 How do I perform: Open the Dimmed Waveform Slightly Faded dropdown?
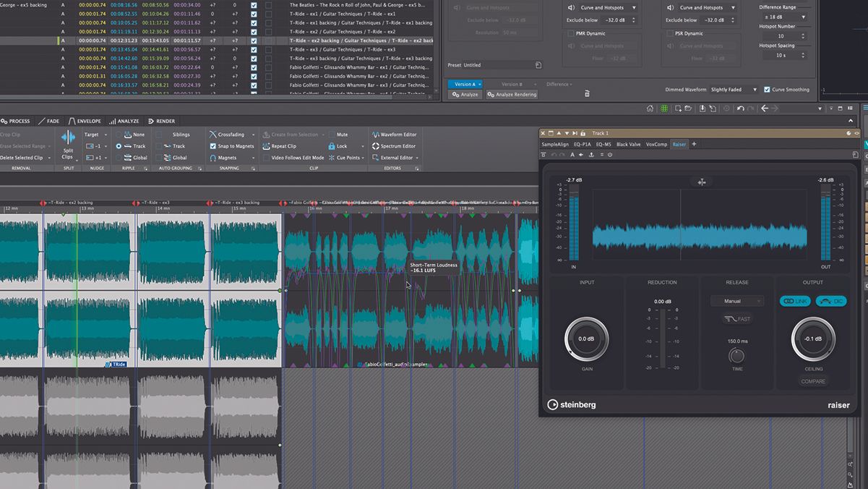(x=734, y=90)
